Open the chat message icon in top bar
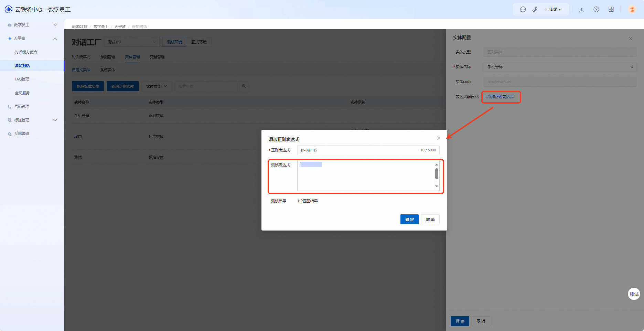Image resolution: width=644 pixels, height=331 pixels. (523, 10)
